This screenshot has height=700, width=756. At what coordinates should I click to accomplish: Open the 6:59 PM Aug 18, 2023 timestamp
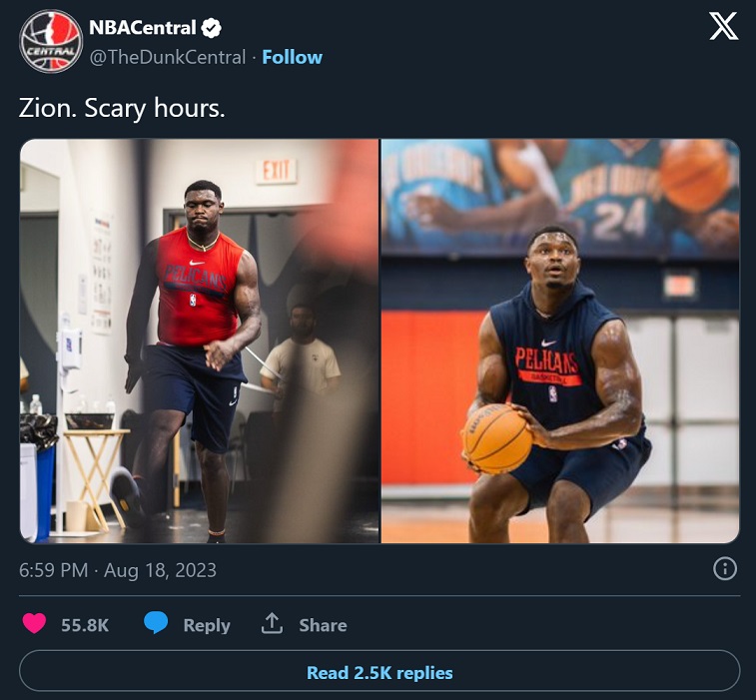tap(118, 570)
